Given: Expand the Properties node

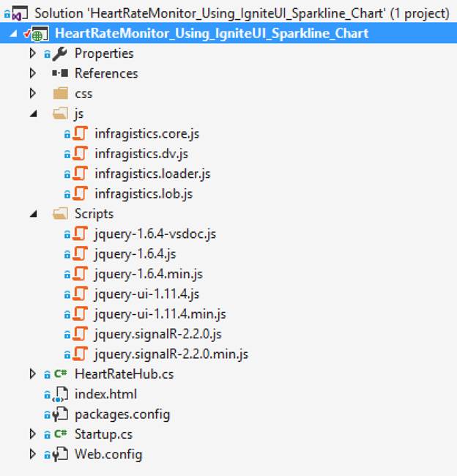Looking at the screenshot, I should tap(32, 53).
